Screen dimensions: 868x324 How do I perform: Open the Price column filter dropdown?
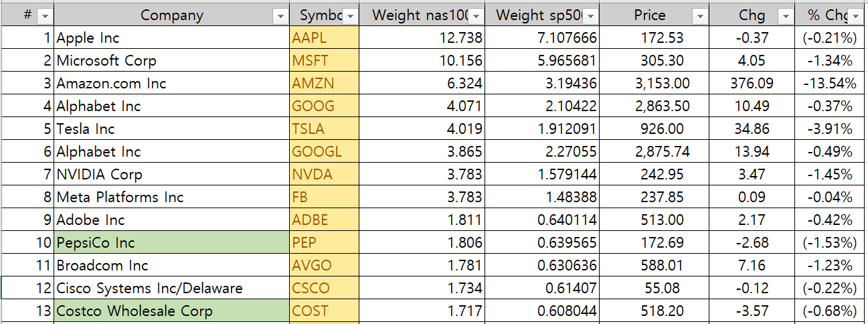[x=700, y=16]
